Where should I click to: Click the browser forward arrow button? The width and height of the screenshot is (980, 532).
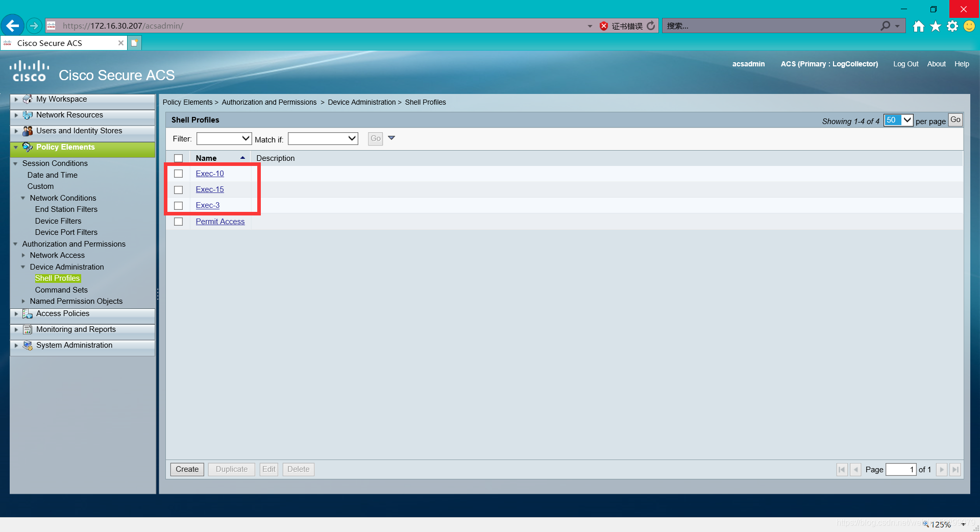34,26
